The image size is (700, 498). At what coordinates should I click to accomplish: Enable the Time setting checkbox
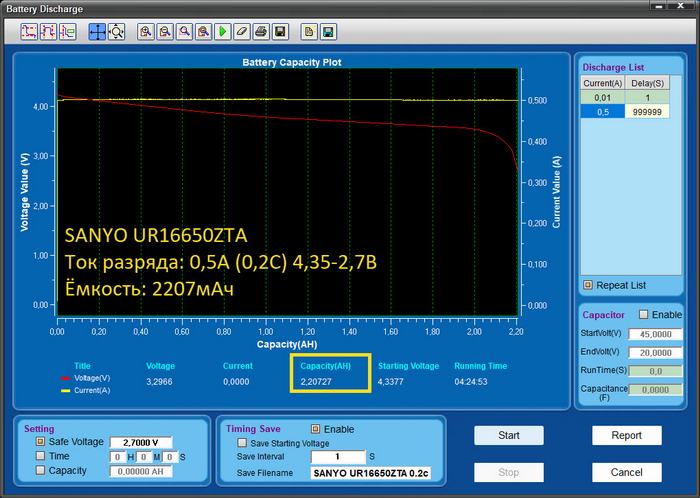41,456
